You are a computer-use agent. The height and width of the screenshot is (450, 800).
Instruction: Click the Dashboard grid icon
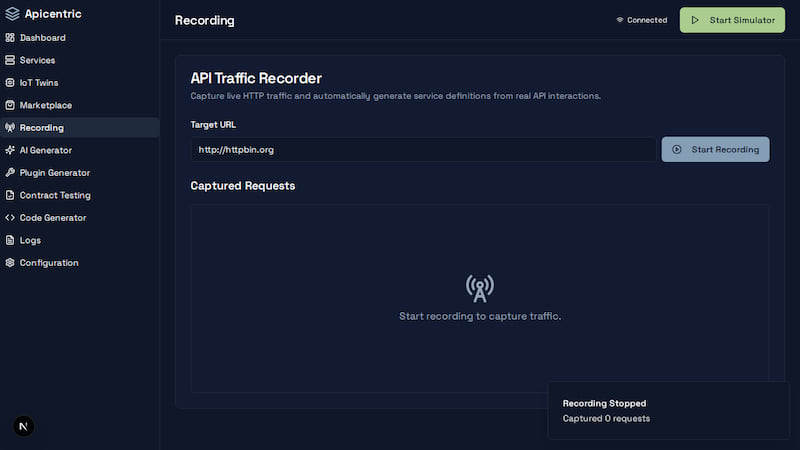tap(10, 37)
